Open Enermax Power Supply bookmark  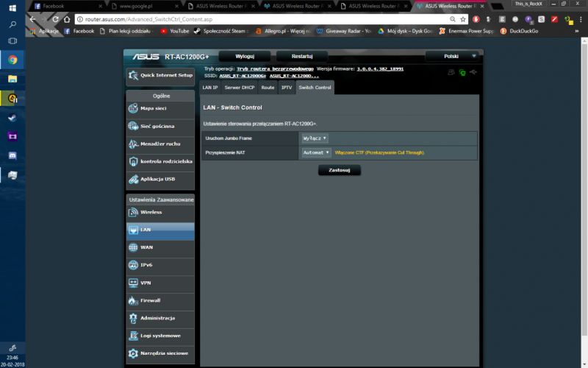467,31
